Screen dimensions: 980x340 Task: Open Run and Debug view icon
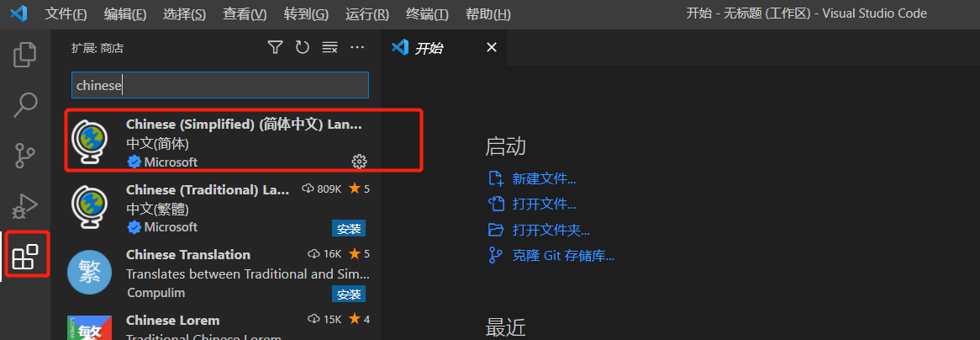(25, 205)
